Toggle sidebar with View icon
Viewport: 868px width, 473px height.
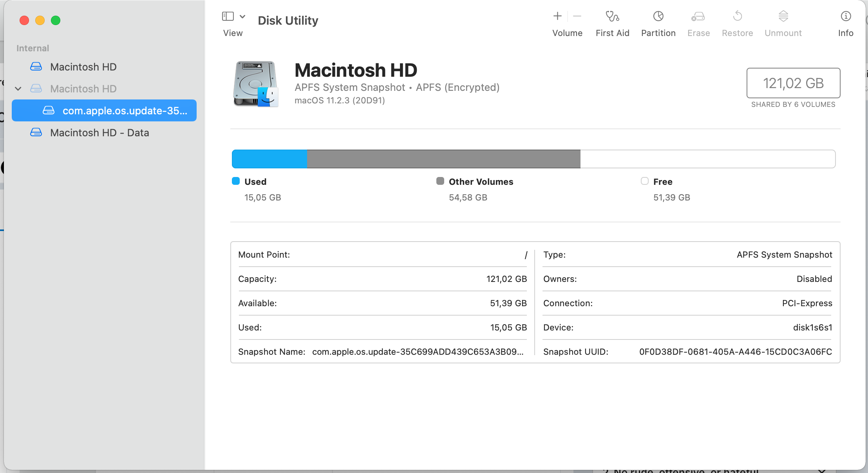228,16
